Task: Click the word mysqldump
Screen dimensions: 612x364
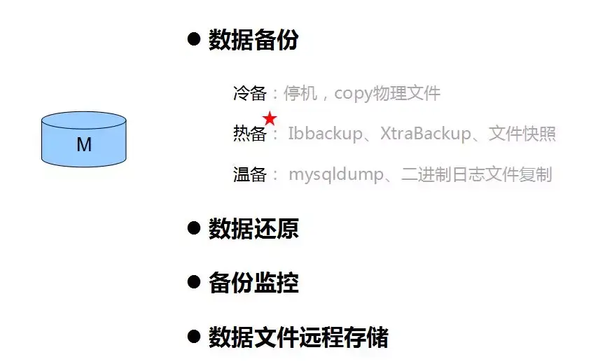Action: tap(336, 175)
